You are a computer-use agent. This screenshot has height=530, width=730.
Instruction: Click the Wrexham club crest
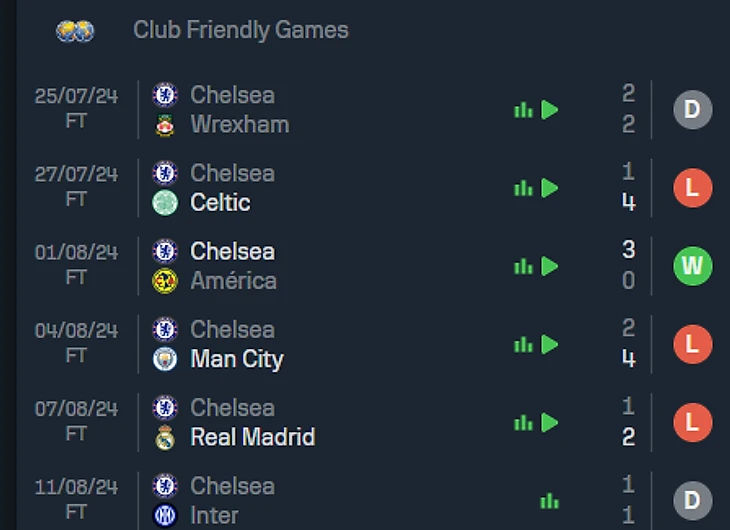point(165,125)
